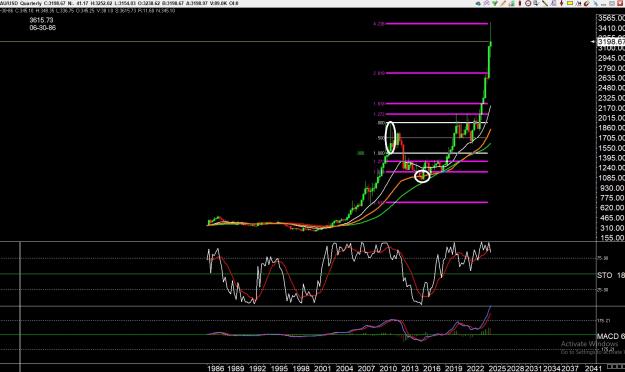This screenshot has width=625, height=372.
Task: Select the dark green trendline tool
Action: [x=545, y=3]
